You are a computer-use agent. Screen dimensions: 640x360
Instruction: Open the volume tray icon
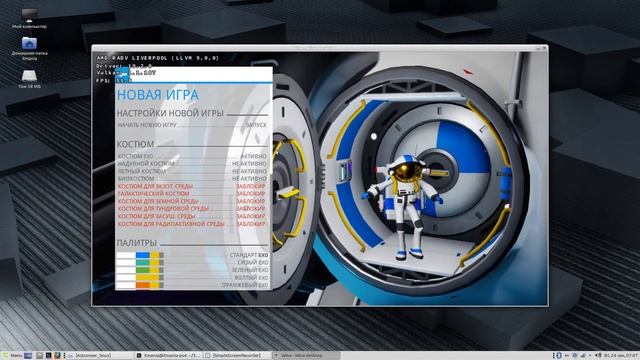(x=598, y=356)
